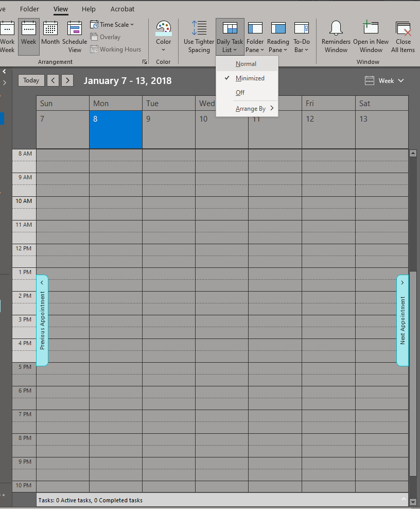Screen dimensions: 420x509
Task: Open the Help ribbon tab
Action: pos(89,9)
